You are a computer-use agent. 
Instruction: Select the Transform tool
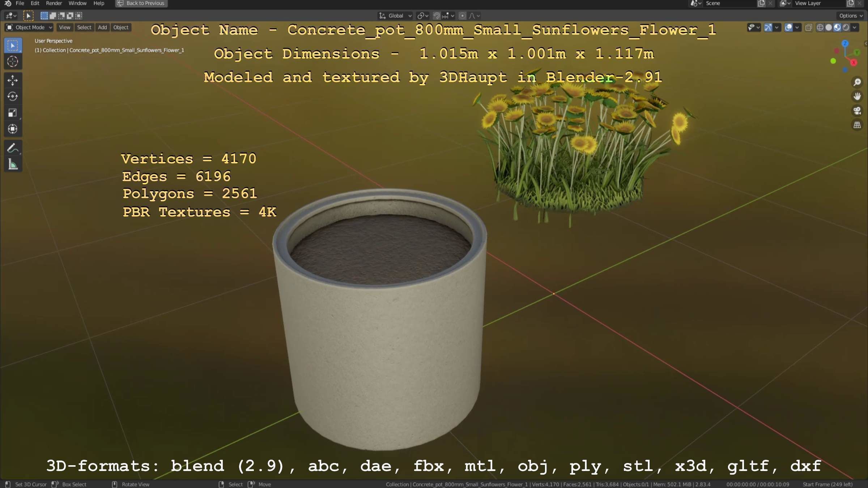[13, 129]
